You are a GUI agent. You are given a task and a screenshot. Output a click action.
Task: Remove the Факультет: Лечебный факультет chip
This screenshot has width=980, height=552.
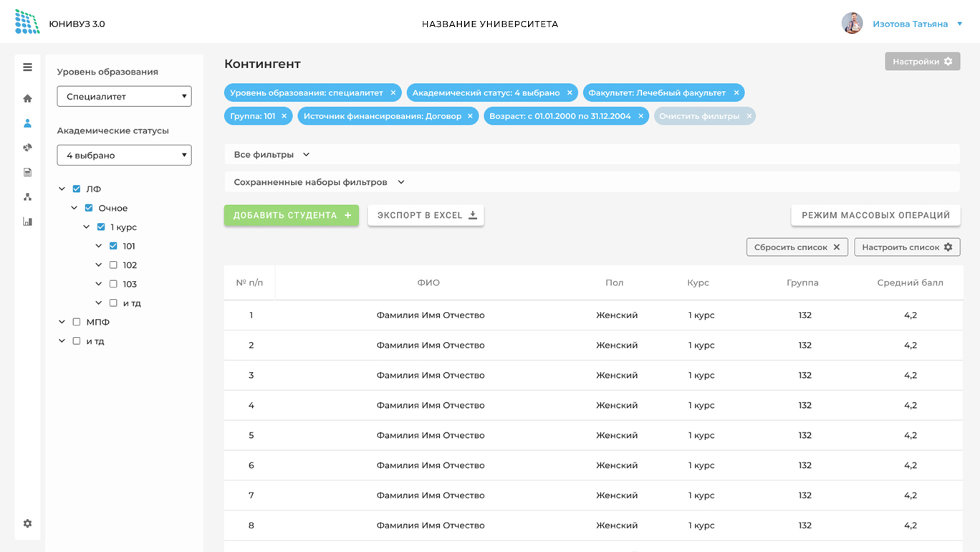pos(736,93)
